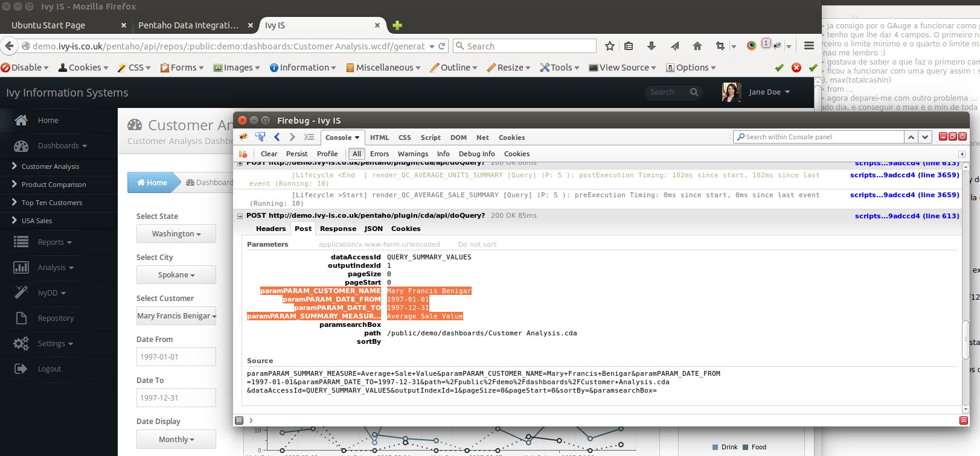Find next match in console search
The height and width of the screenshot is (456, 980).
pyautogui.click(x=925, y=137)
